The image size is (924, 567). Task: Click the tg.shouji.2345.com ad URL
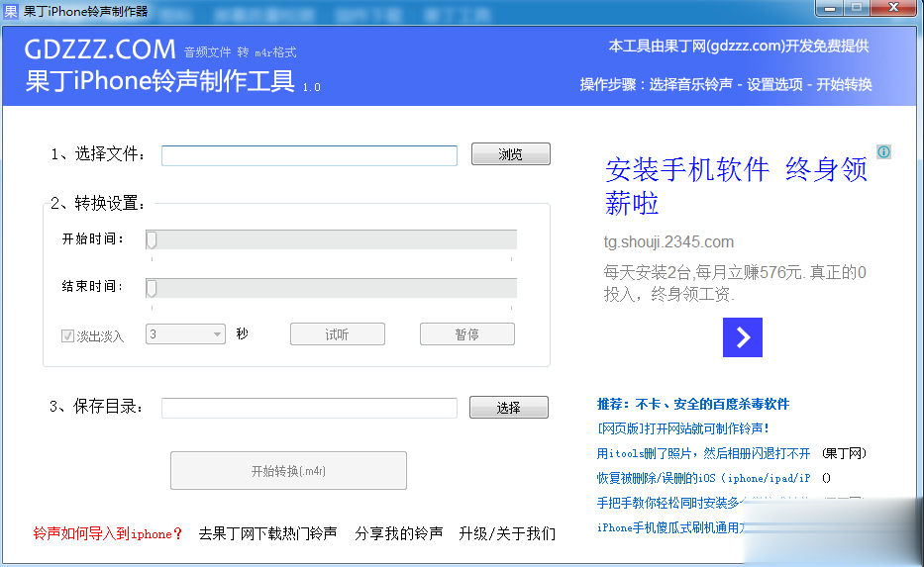coord(668,242)
